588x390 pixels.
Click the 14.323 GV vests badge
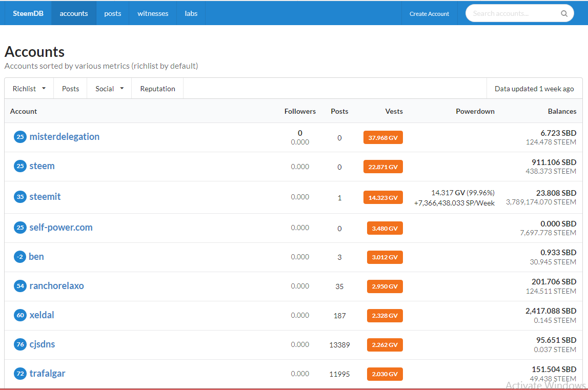[383, 198]
